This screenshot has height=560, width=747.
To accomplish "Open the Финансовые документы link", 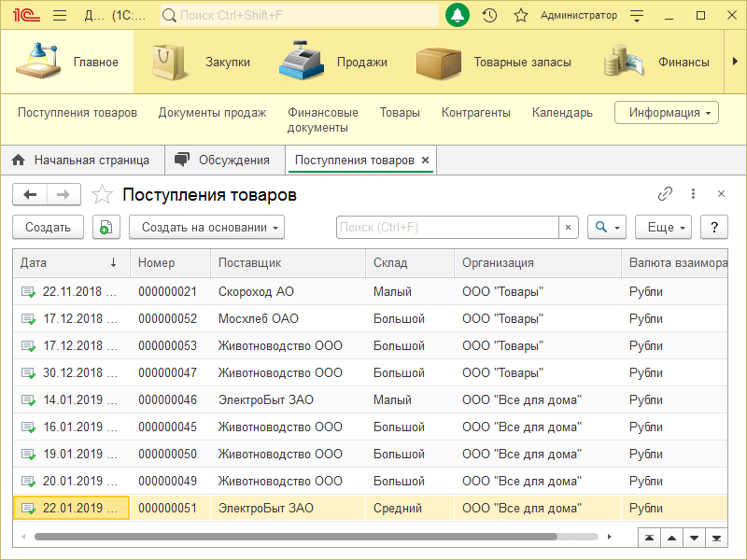I will [x=322, y=120].
